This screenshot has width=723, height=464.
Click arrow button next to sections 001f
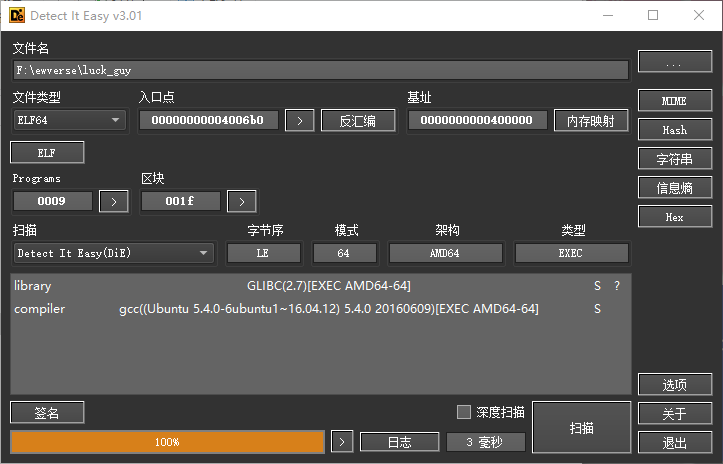pos(242,202)
